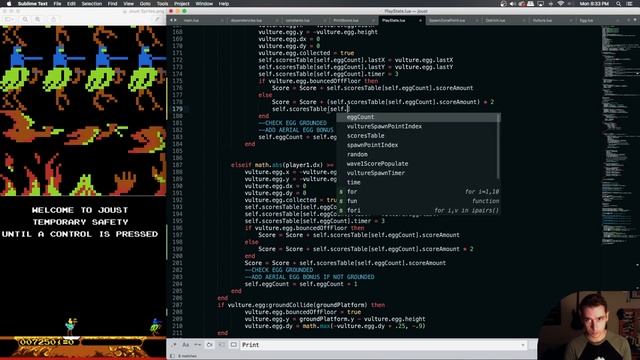Open the Apple menu
This screenshot has height=360, width=640.
tap(9, 4)
